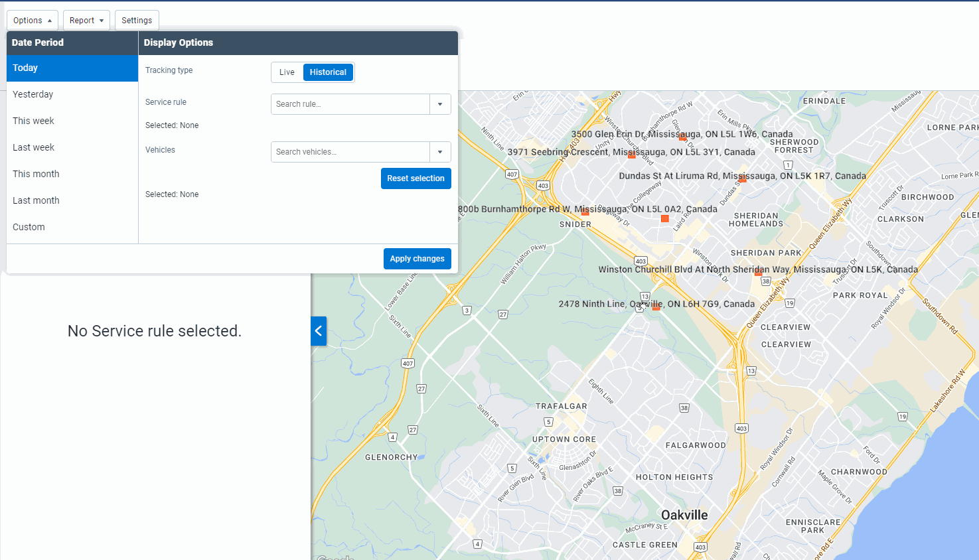
Task: Click the unlabeled orange marker near Laird Dr
Action: [665, 218]
